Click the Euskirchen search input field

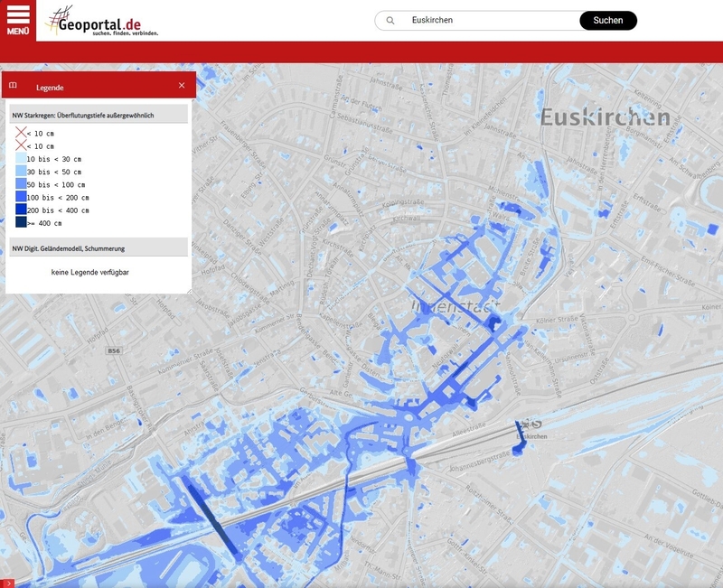click(488, 20)
